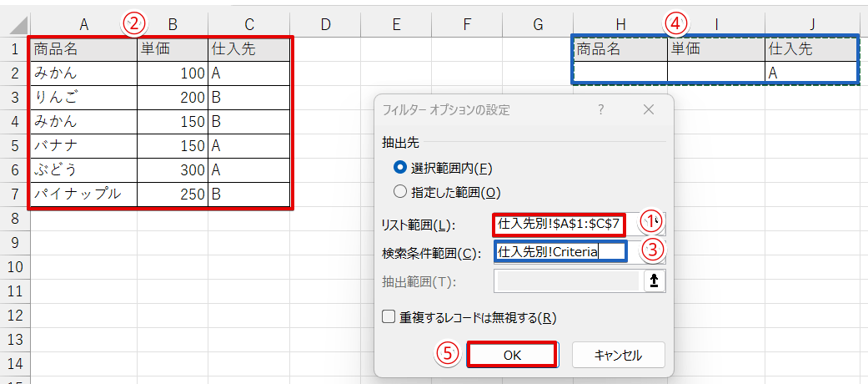Click the help question mark in dialog title

601,110
